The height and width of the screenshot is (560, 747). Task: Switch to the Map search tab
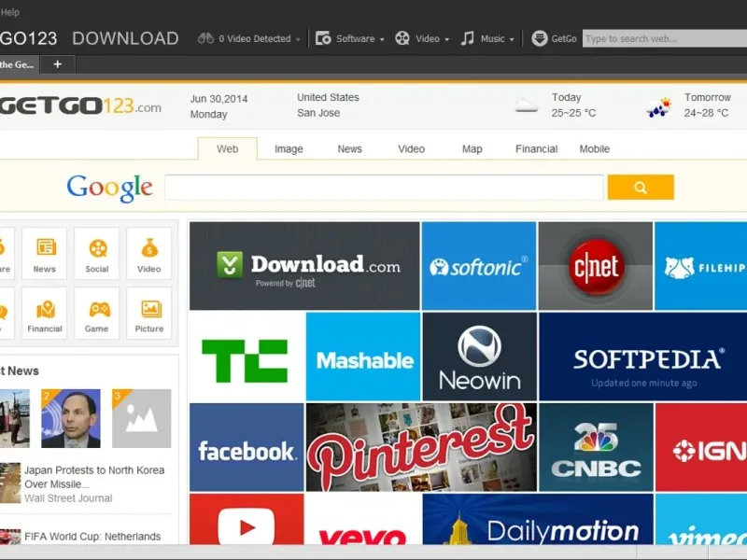click(472, 149)
